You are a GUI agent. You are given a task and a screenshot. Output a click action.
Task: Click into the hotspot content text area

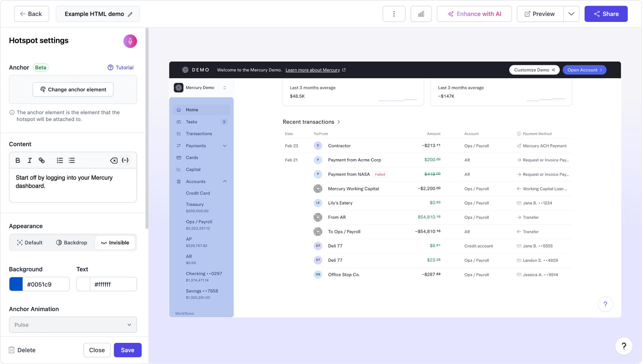pyautogui.click(x=73, y=186)
